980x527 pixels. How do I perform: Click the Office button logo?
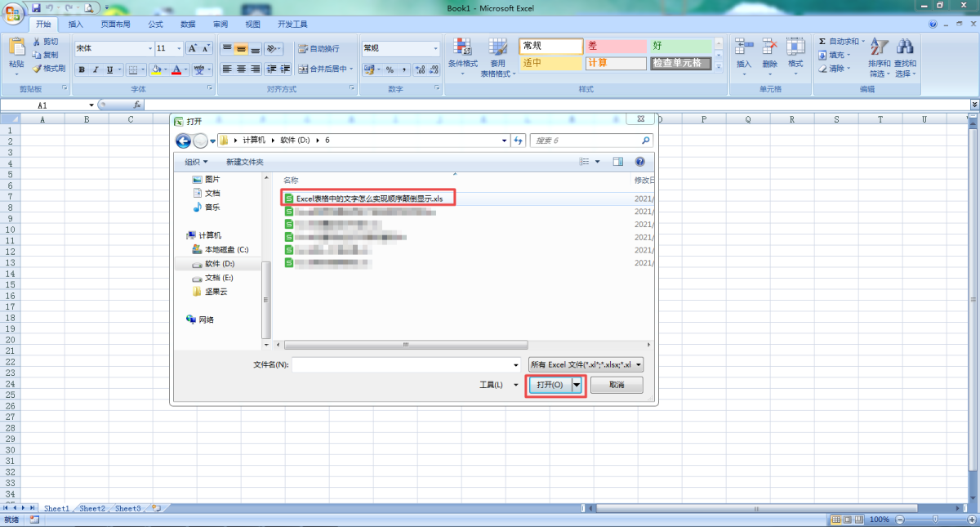tap(14, 14)
